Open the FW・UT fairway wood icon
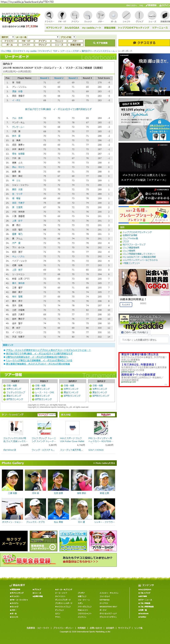This screenshot has height=644, width=170. (x=62, y=15)
